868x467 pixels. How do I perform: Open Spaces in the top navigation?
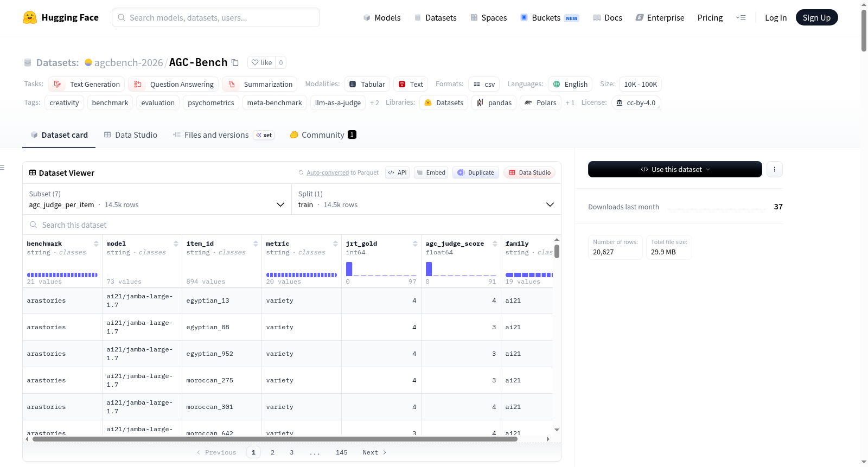pyautogui.click(x=488, y=17)
